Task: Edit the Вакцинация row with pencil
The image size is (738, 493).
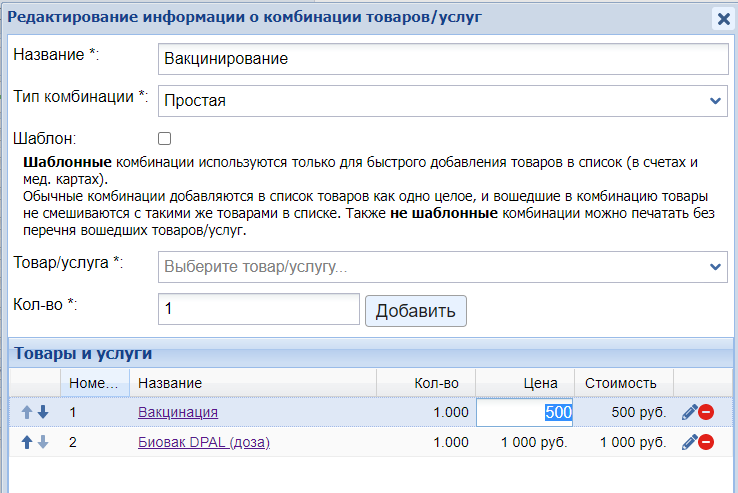Action: [689, 412]
